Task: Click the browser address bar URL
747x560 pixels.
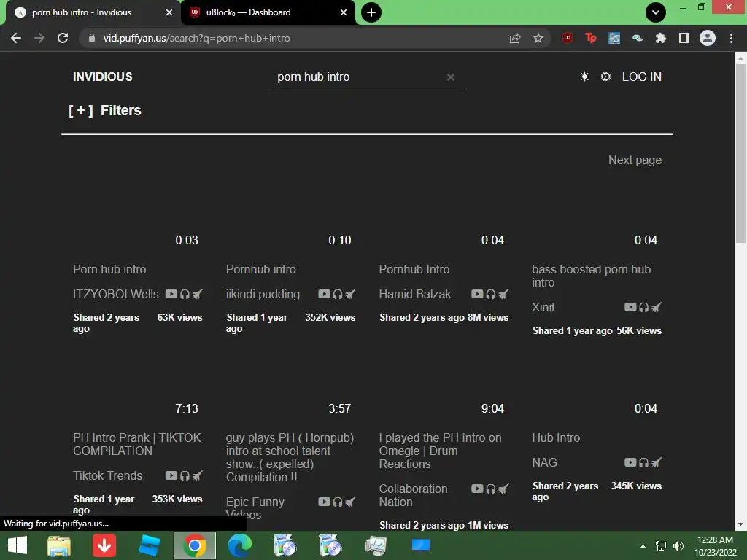Action: click(x=196, y=38)
